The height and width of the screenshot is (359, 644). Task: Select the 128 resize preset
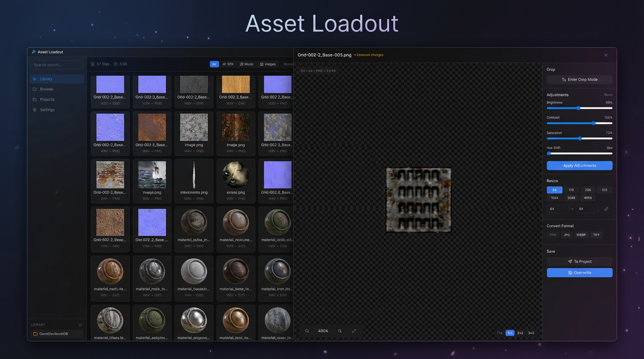[x=571, y=190]
